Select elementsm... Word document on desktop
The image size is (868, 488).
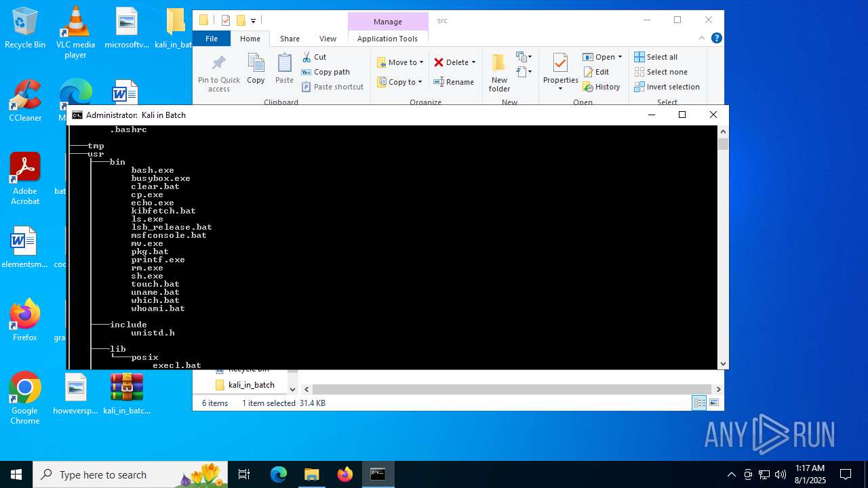(x=25, y=247)
